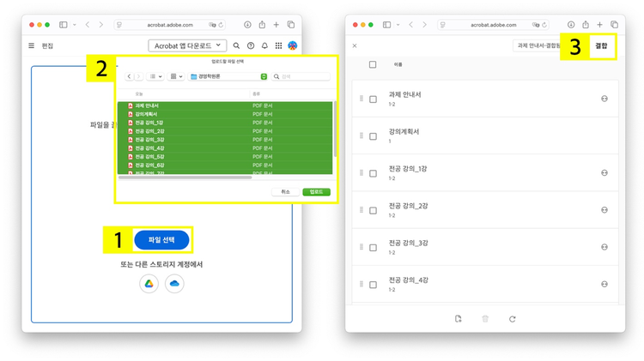
Task: Click the file dialog search field
Action: (301, 76)
